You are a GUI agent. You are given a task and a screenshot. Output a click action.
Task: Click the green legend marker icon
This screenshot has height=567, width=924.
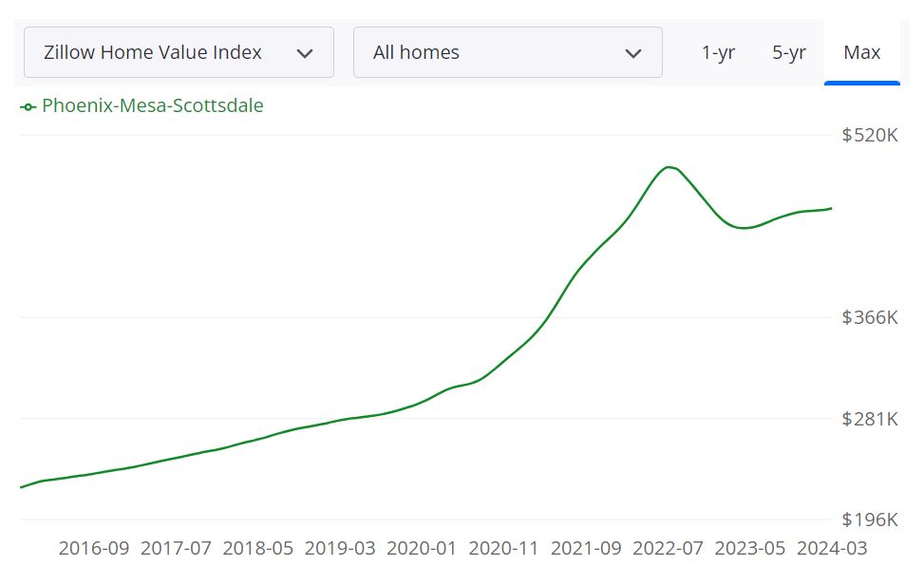click(x=28, y=107)
